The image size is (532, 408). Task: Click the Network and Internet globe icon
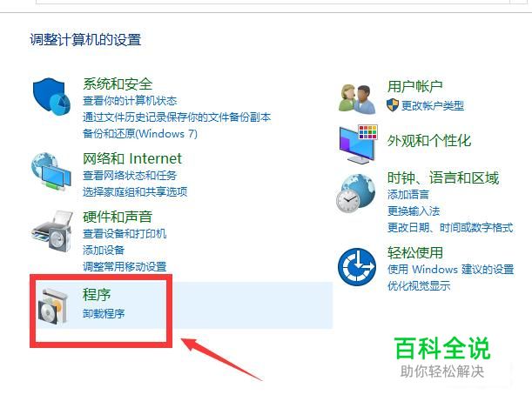coord(51,172)
